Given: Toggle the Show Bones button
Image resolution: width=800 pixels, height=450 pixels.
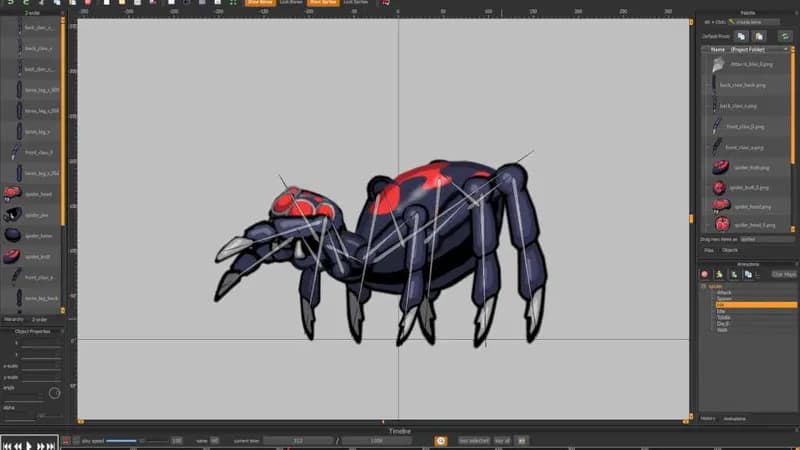Looking at the screenshot, I should [260, 2].
